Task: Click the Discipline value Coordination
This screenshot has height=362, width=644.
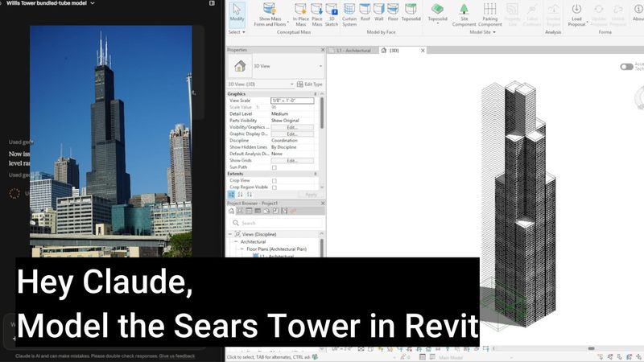Action: [284, 140]
